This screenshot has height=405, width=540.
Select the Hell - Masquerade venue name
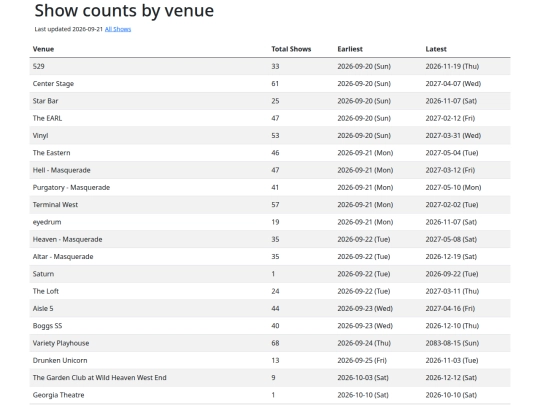[x=61, y=170]
